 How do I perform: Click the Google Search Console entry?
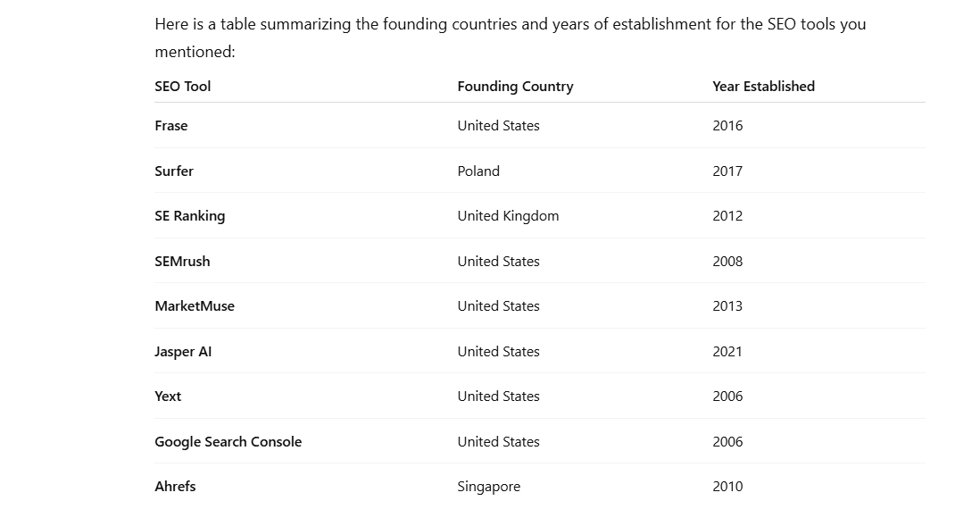(x=228, y=442)
